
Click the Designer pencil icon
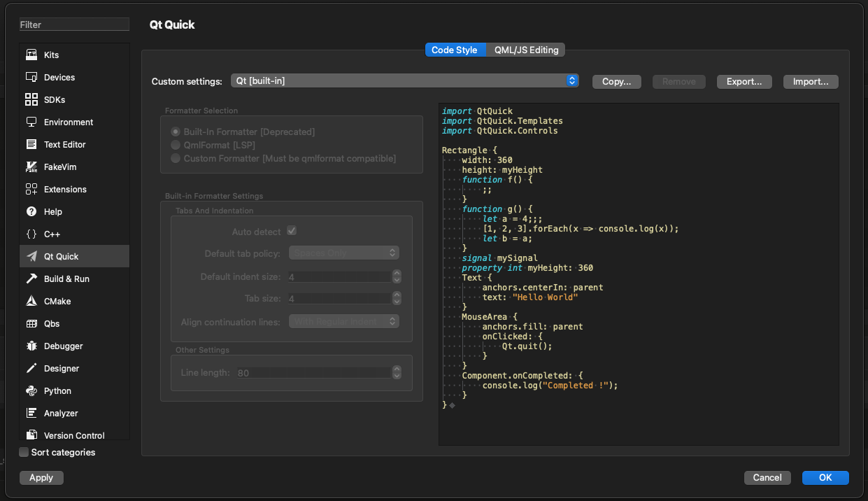pos(31,368)
